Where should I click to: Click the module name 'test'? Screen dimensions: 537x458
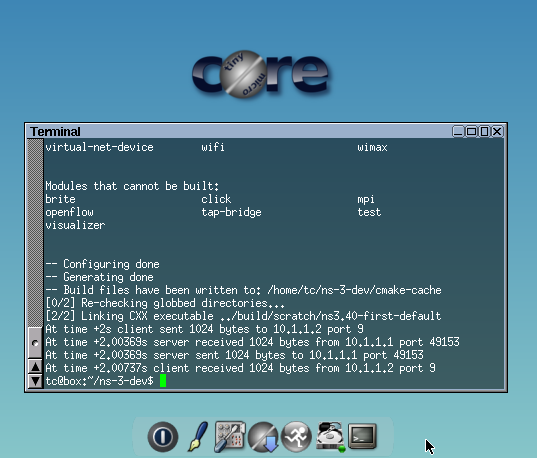(x=369, y=212)
